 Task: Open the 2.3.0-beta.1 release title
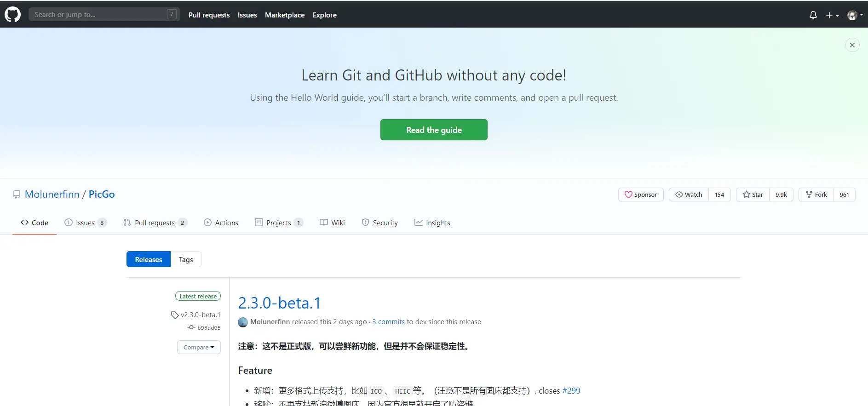pyautogui.click(x=279, y=303)
